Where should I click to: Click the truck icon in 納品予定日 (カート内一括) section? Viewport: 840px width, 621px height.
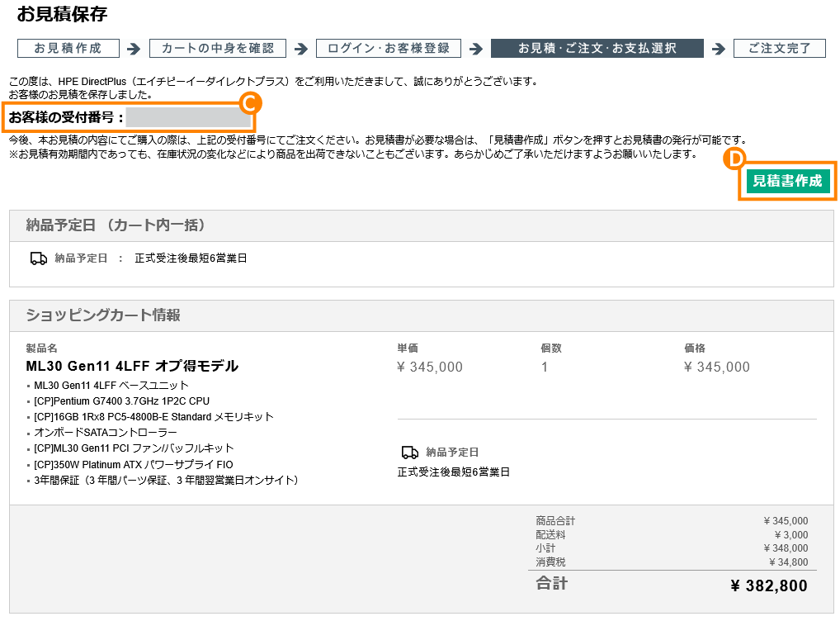click(39, 258)
